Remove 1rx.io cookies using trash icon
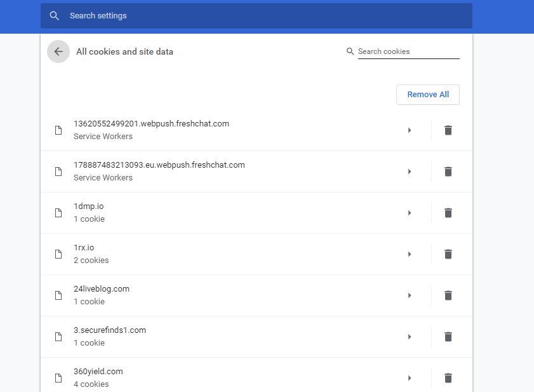Image resolution: width=534 pixels, height=392 pixels. 448,254
